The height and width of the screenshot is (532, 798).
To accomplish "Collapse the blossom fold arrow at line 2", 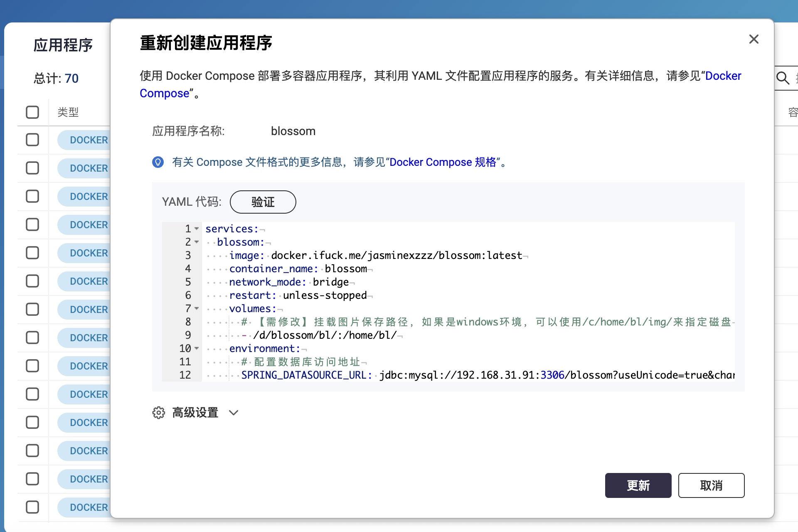I will [x=197, y=242].
